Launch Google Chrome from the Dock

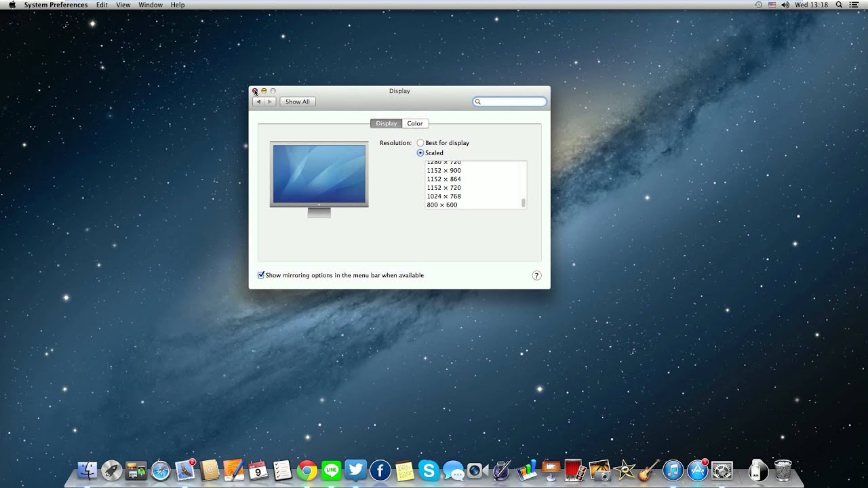(x=307, y=470)
